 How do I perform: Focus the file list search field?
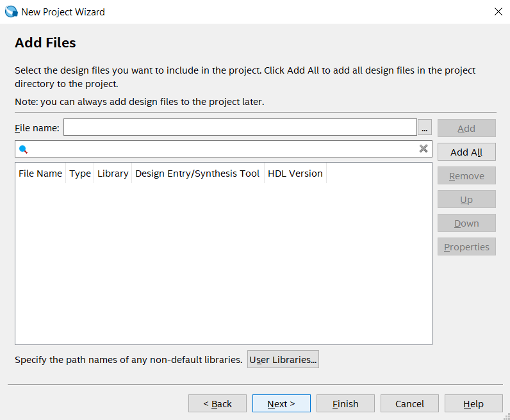tap(218, 149)
